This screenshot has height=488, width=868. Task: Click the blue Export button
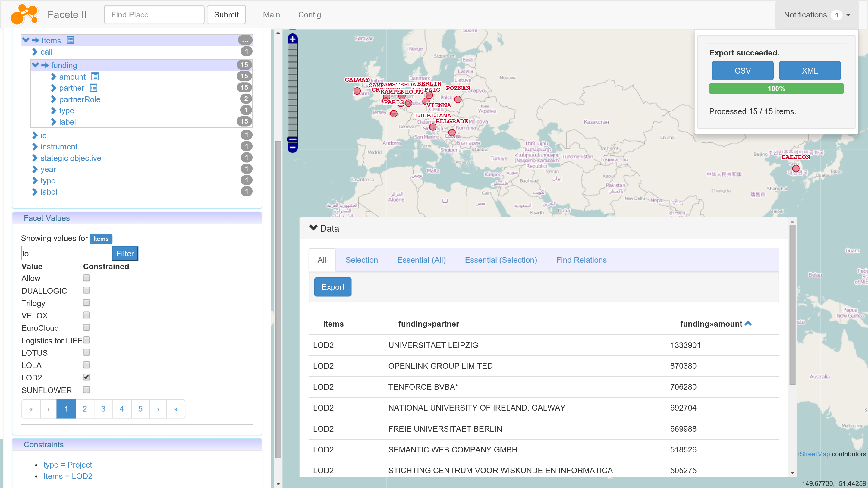coord(332,287)
